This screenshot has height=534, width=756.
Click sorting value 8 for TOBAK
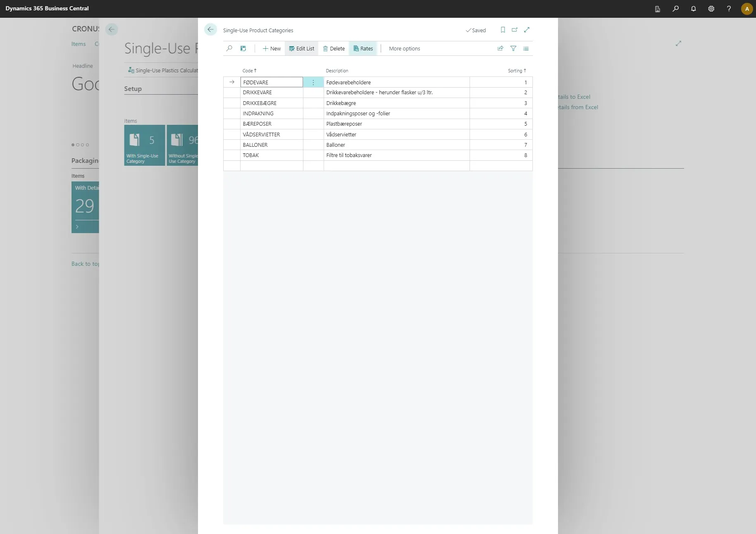click(501, 155)
